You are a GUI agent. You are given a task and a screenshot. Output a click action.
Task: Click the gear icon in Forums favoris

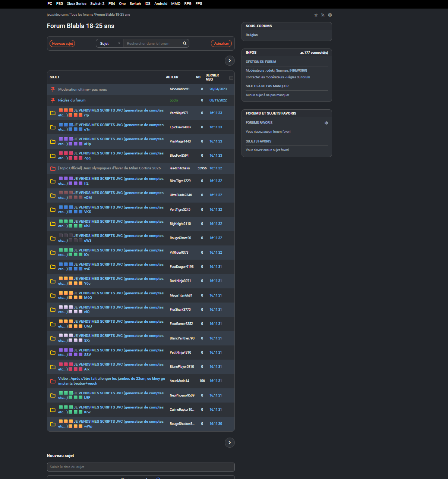pos(326,123)
